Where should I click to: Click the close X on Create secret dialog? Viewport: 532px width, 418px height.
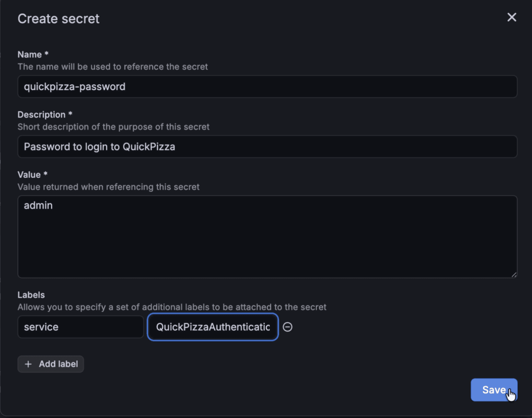pyautogui.click(x=511, y=17)
